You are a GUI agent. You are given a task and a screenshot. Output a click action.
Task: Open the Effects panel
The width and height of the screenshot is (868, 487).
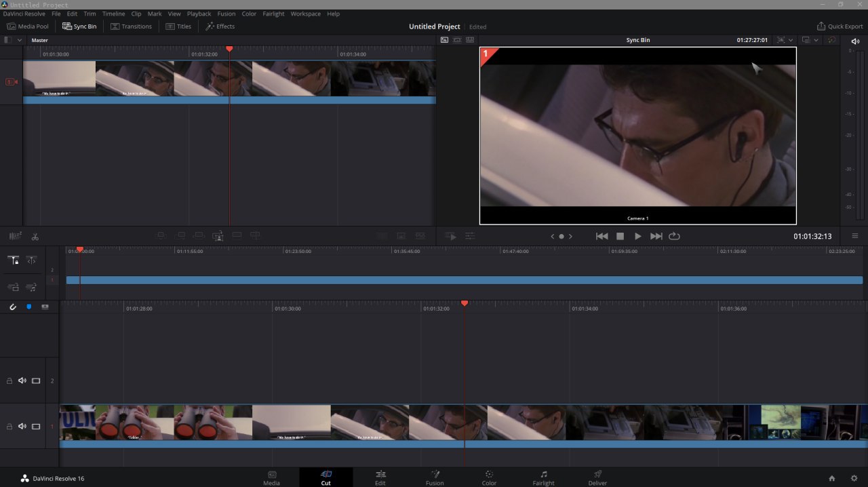tap(220, 26)
